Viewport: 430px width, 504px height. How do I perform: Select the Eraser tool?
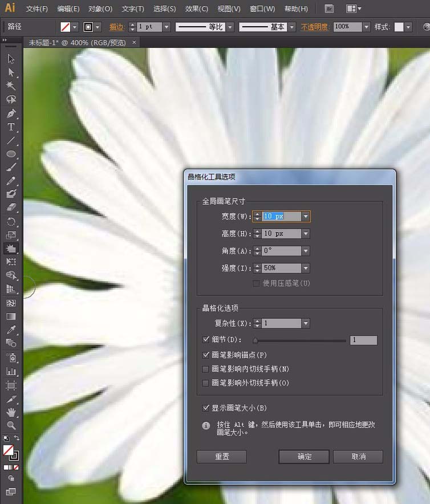pos(11,208)
